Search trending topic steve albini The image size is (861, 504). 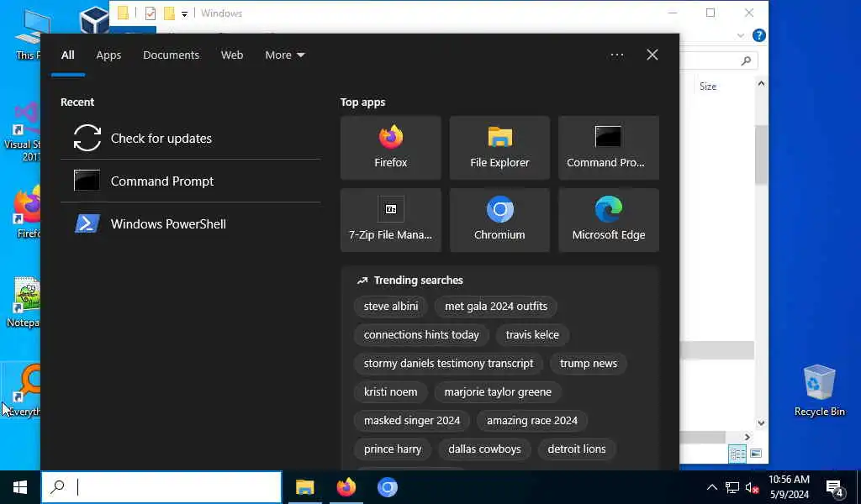(x=391, y=306)
